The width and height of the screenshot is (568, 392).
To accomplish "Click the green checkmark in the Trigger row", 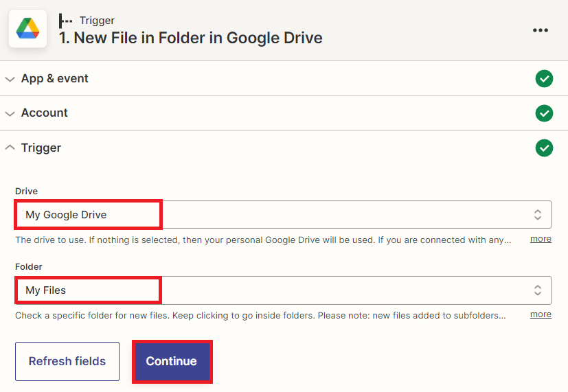I will (x=544, y=148).
